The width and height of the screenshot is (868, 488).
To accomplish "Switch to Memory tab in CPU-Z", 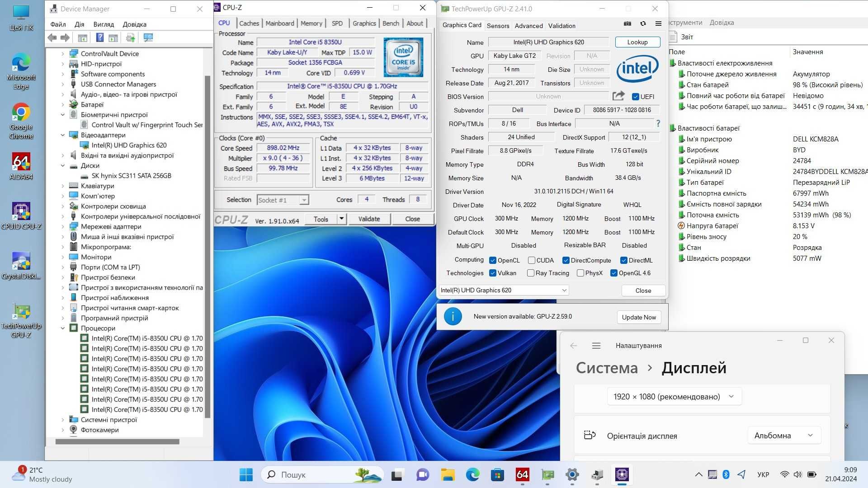I will 311,23.
